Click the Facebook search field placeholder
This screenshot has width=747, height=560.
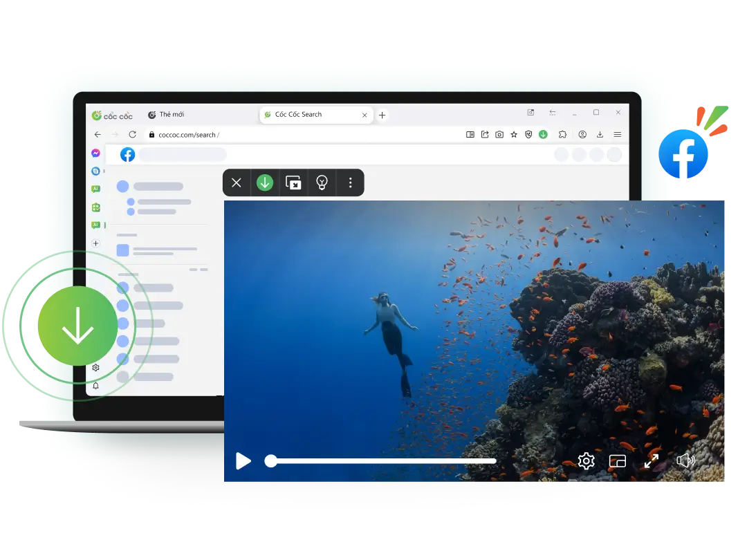pos(183,154)
